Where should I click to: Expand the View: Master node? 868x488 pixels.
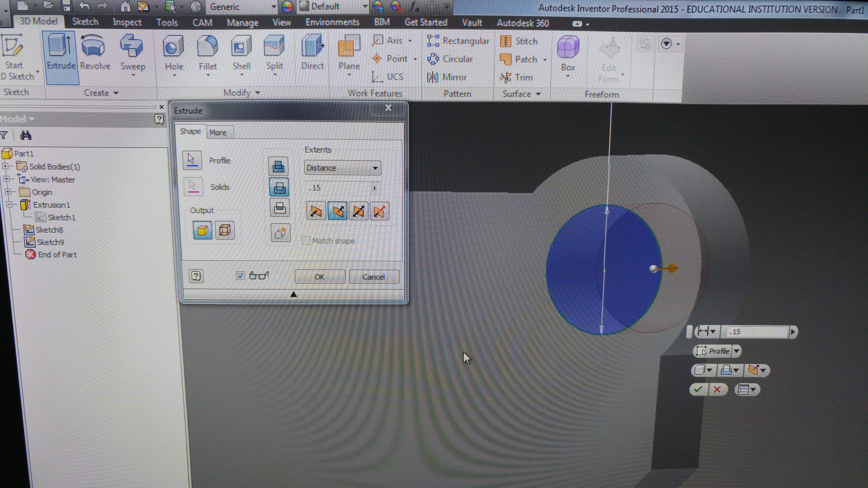[x=7, y=179]
